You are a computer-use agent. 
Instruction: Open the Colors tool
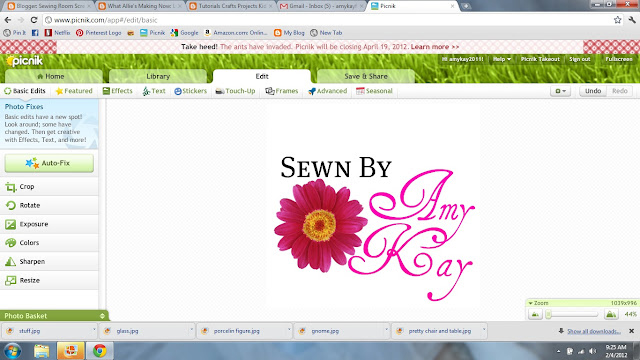tap(49, 242)
